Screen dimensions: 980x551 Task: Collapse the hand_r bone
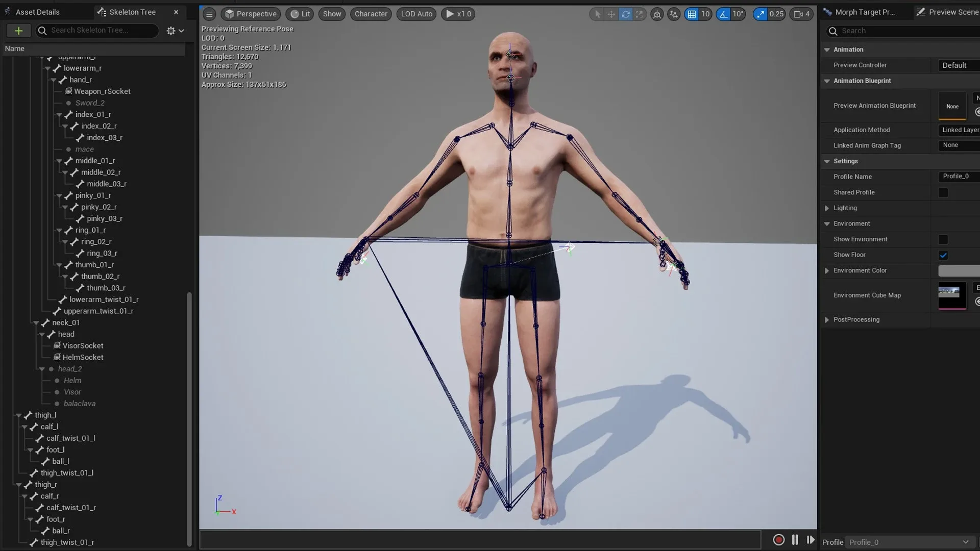53,80
